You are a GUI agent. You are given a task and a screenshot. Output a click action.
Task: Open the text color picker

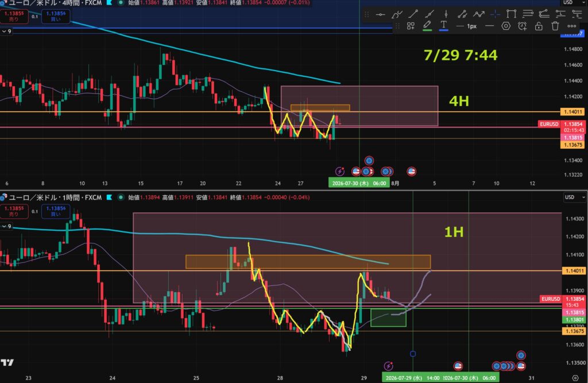click(443, 26)
